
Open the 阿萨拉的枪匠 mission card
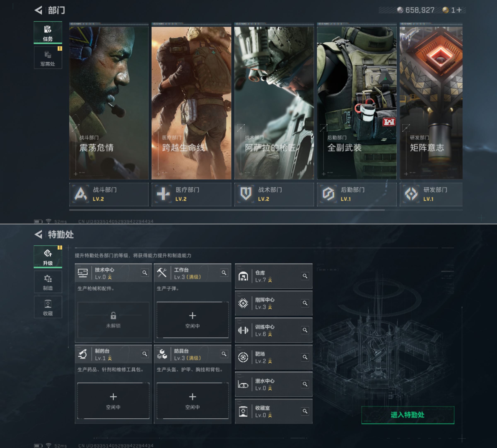(274, 103)
